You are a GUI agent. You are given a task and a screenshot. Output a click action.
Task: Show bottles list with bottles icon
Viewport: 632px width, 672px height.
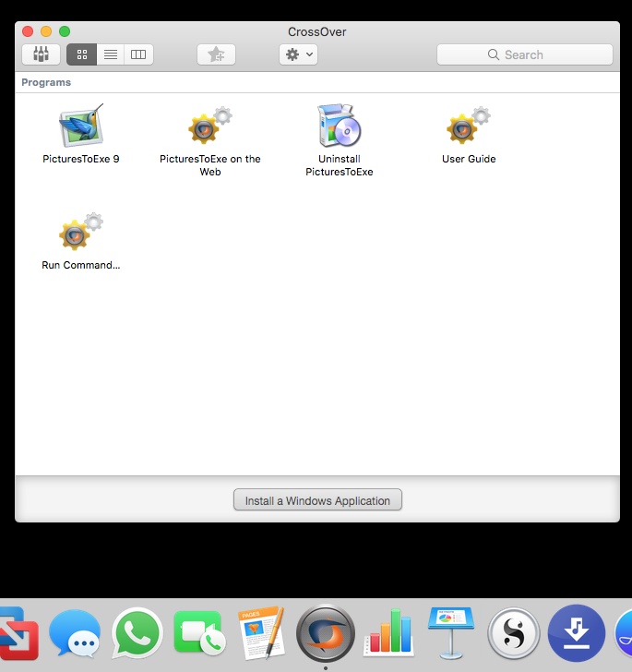[41, 54]
